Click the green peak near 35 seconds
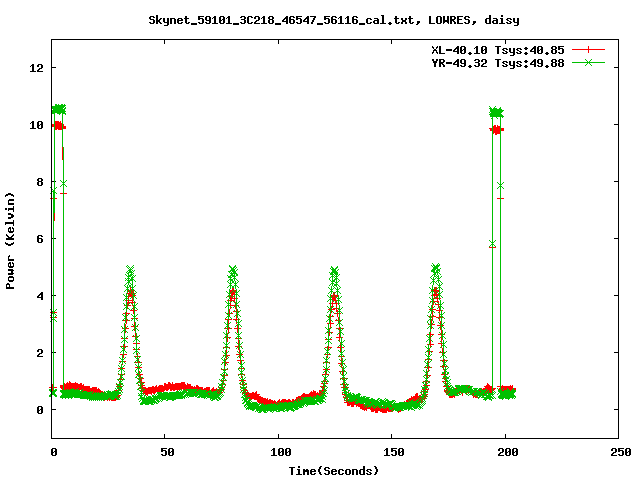640x480 pixels. click(x=130, y=269)
